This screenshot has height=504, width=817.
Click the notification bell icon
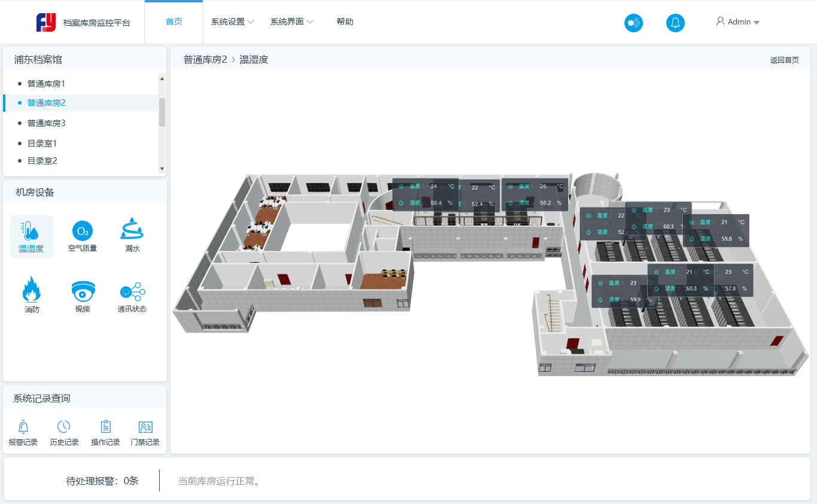(675, 23)
